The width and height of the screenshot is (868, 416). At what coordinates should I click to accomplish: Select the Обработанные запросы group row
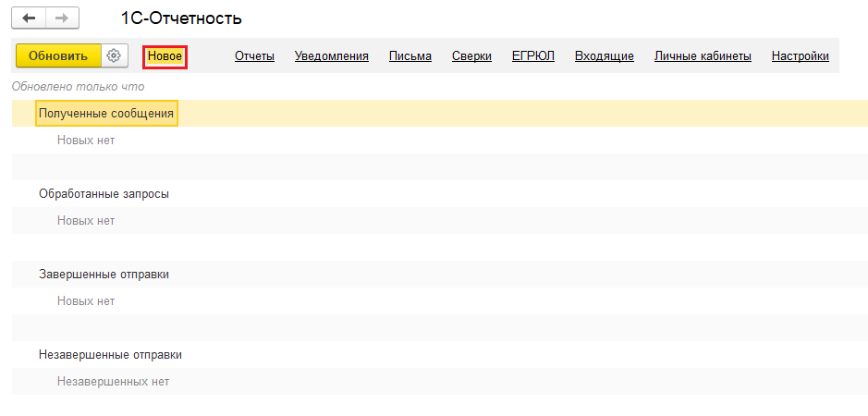[x=104, y=194]
